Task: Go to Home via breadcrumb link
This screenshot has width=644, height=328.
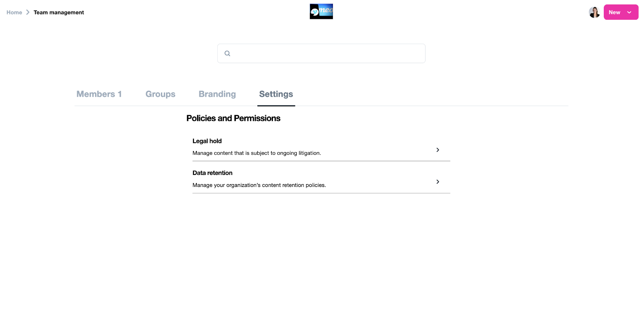Action: (x=14, y=12)
